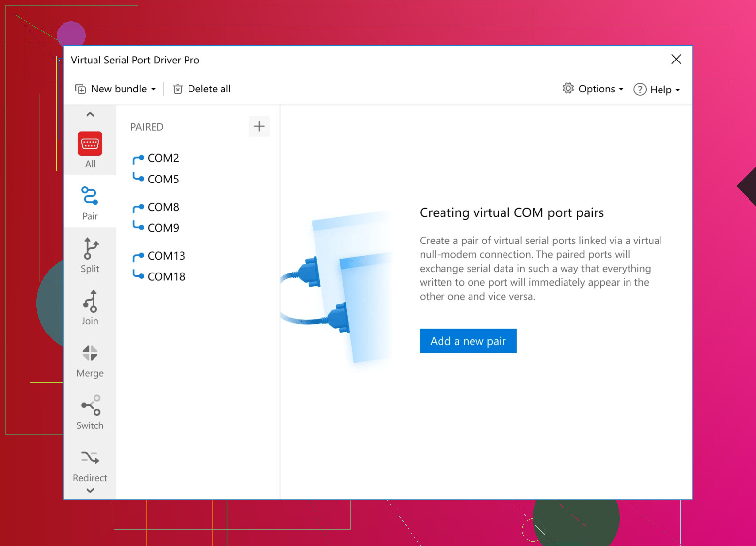The image size is (756, 546).
Task: Open the Redirect tool
Action: click(90, 464)
